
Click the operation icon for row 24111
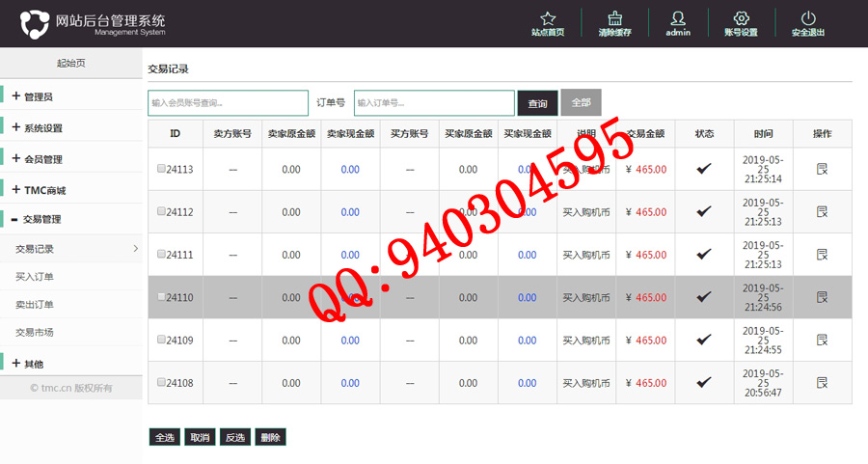822,255
